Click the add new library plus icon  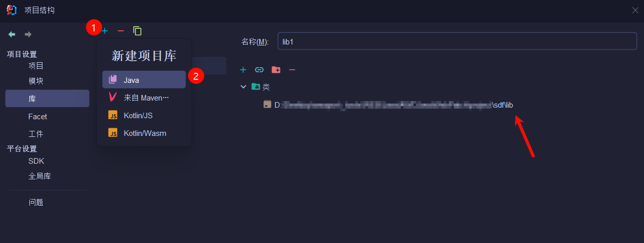(x=105, y=31)
